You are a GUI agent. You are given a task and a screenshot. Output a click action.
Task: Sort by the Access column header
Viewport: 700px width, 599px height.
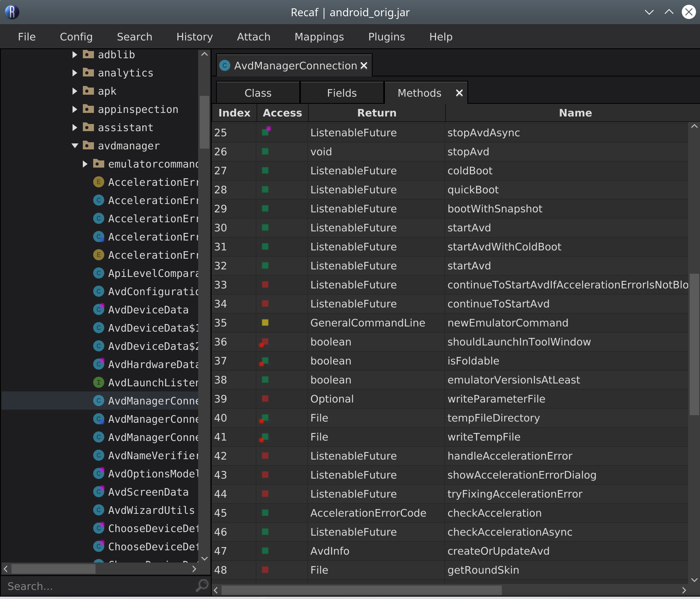click(282, 113)
